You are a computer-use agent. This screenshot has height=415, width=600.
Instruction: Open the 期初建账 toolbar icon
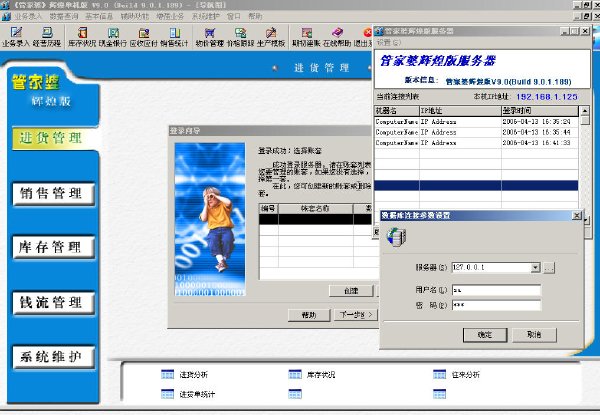coord(306,36)
